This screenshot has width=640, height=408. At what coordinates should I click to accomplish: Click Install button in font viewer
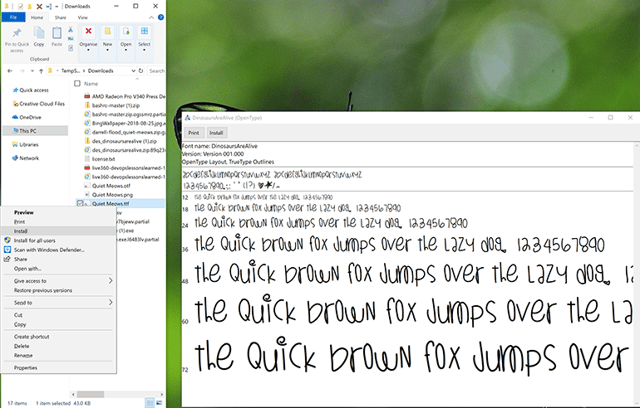tap(216, 133)
